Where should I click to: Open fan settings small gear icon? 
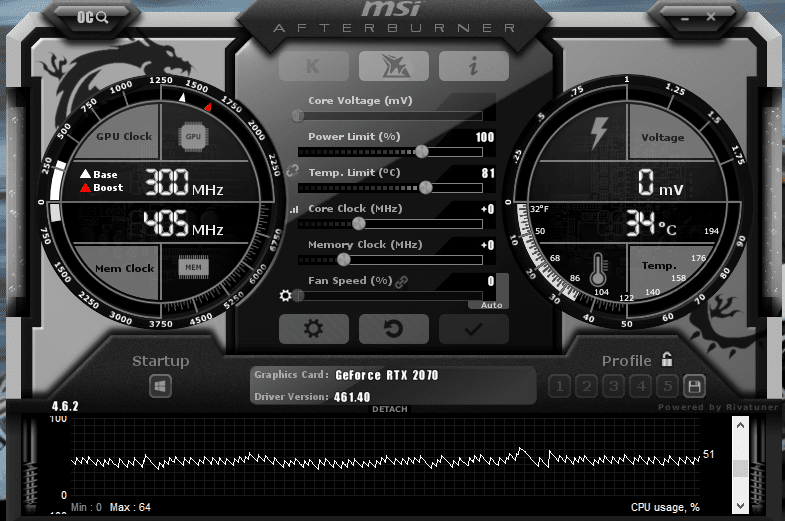pyautogui.click(x=285, y=296)
